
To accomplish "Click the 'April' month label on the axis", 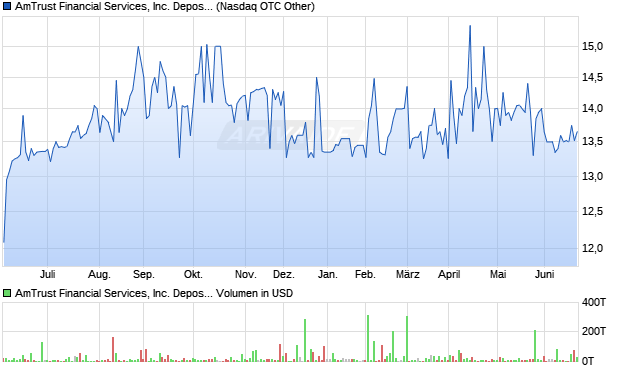I will [x=449, y=274].
